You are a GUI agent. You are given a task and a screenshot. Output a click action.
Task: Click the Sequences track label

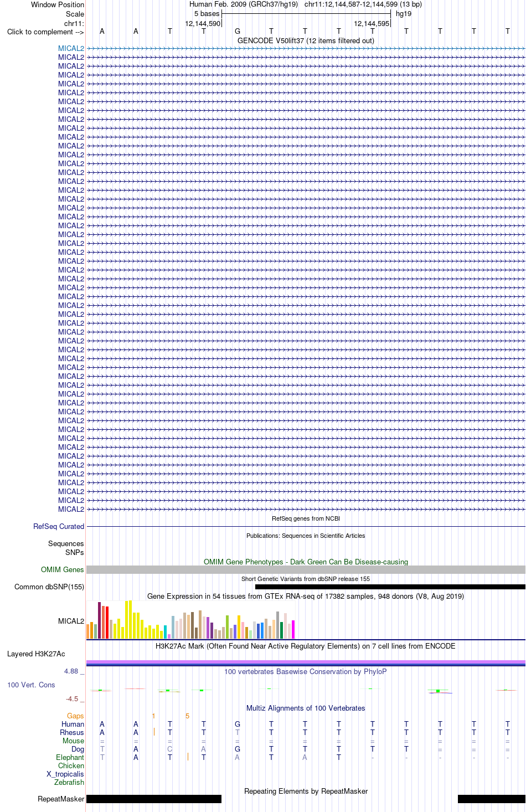(66, 544)
